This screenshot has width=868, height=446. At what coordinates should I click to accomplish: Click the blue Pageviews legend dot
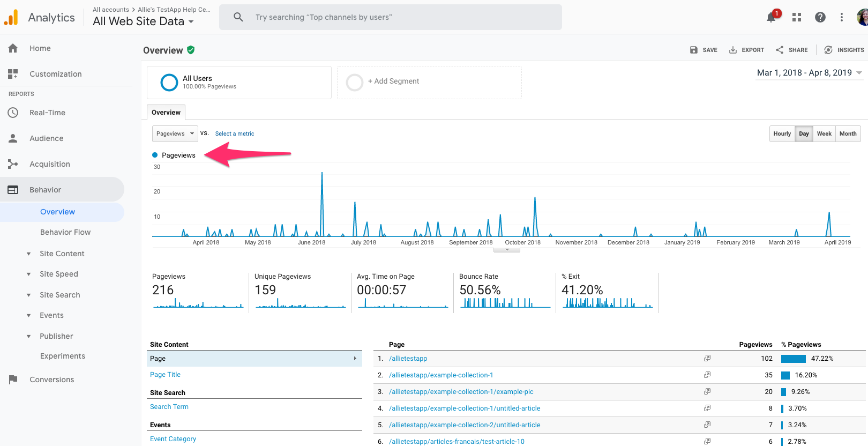click(x=155, y=155)
